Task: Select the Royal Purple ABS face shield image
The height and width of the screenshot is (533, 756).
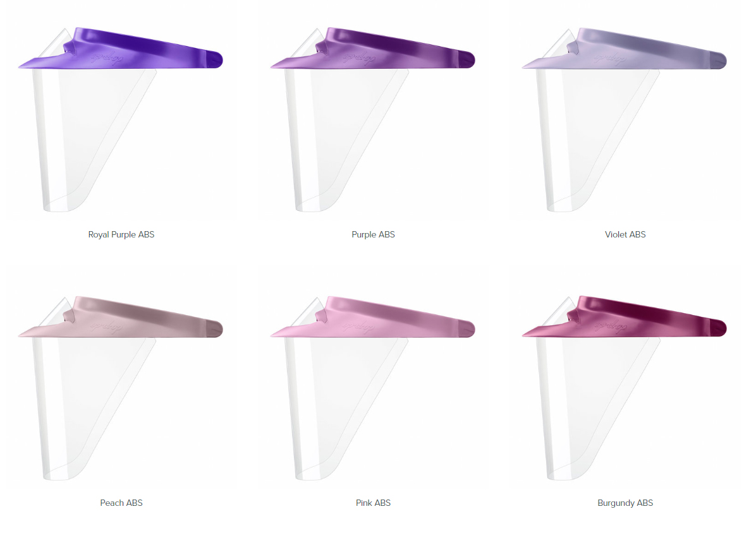Action: point(121,119)
